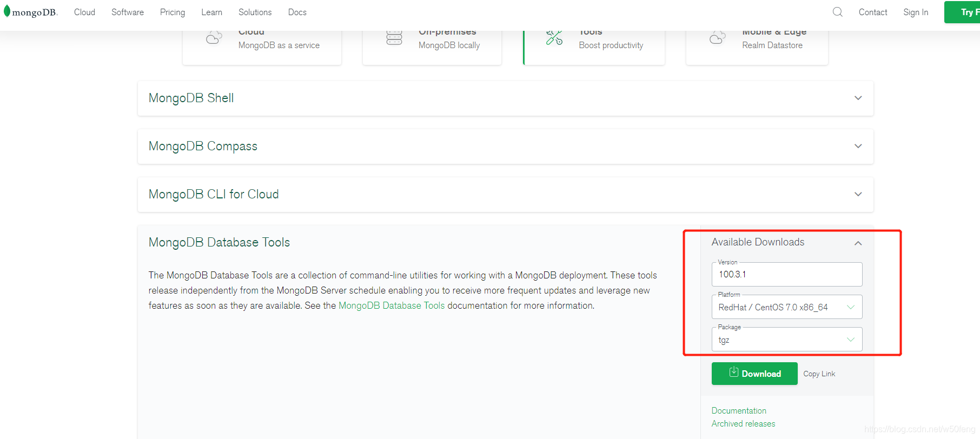Viewport: 980px width, 439px height.
Task: Click the Contact link
Action: click(873, 12)
